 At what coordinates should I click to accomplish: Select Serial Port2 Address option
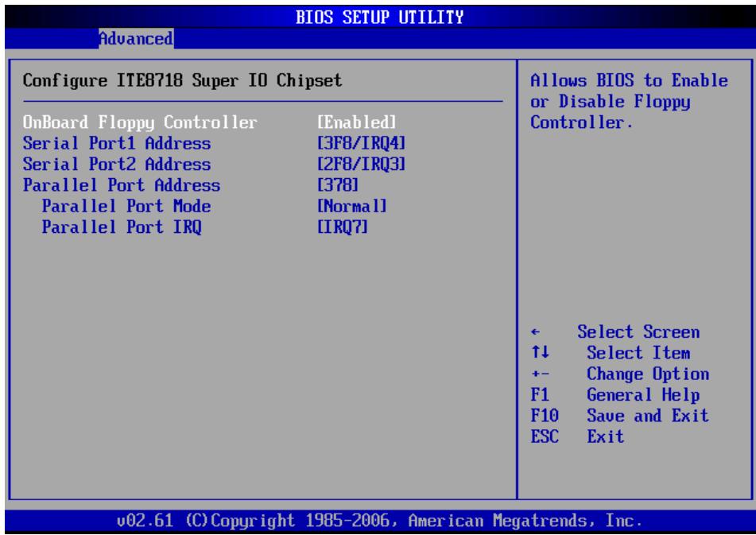(117, 165)
